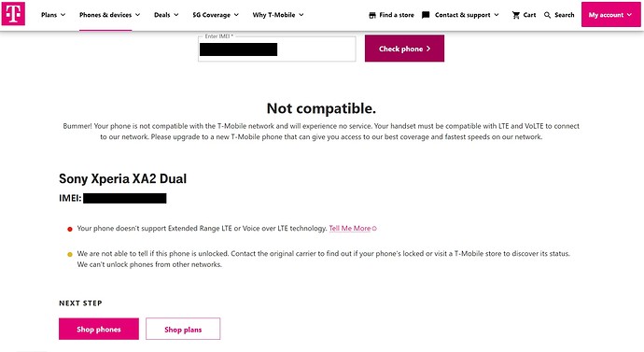The width and height of the screenshot is (644, 352).
Task: Expand the Deals dropdown chevron
Action: [176, 15]
